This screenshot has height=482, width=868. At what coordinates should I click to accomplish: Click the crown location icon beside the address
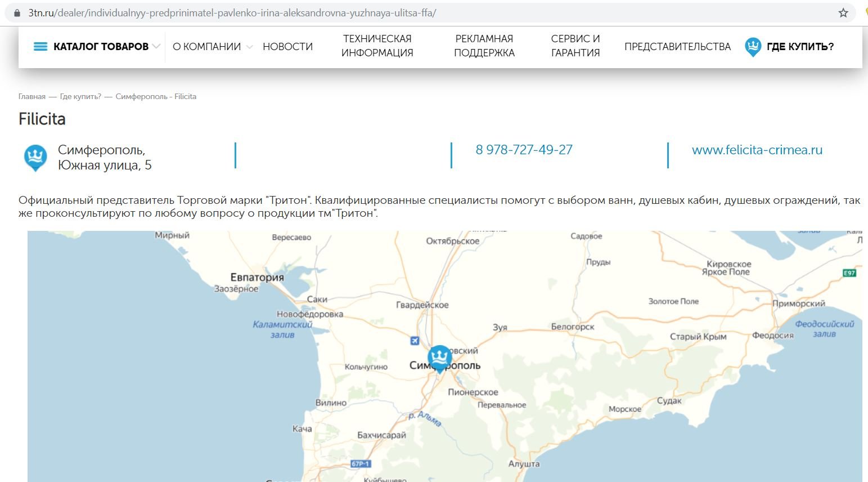[35, 158]
